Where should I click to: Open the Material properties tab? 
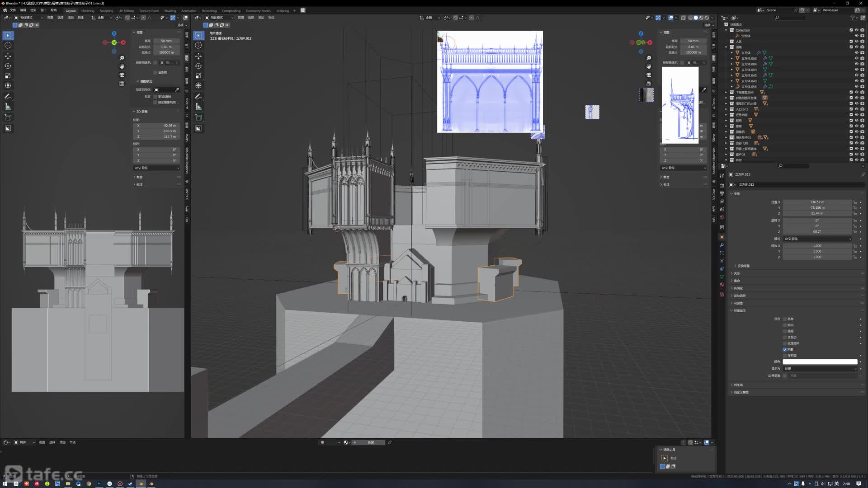722,285
